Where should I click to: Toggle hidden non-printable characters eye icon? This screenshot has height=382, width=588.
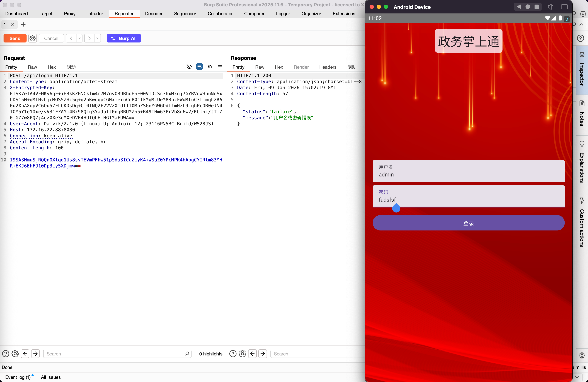[x=189, y=67]
